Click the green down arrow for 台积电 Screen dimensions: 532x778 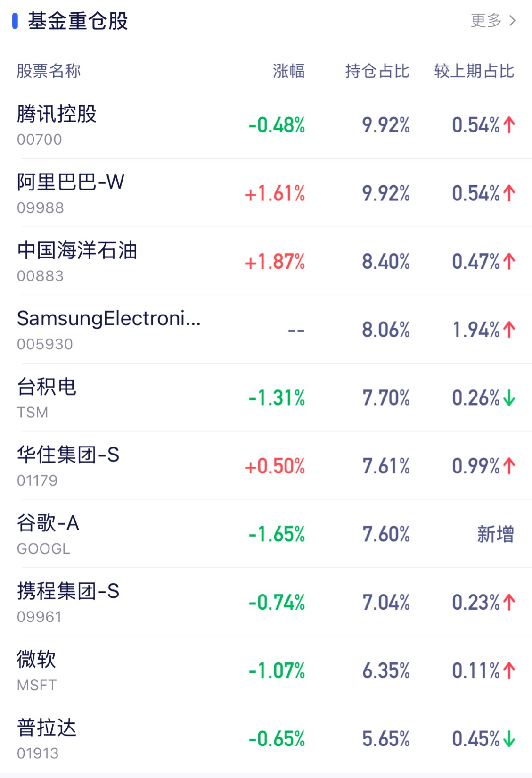click(509, 398)
